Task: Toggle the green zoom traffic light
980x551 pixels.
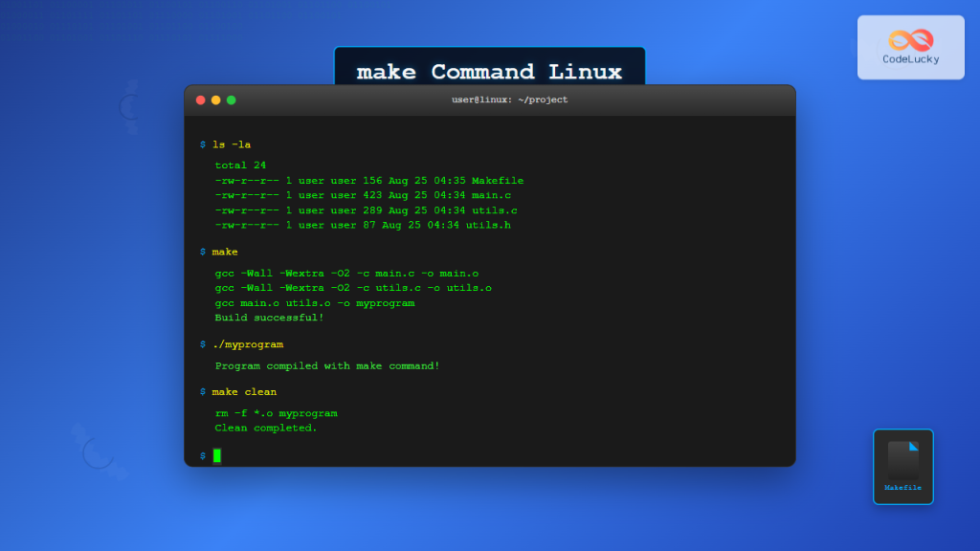Action: tap(231, 99)
